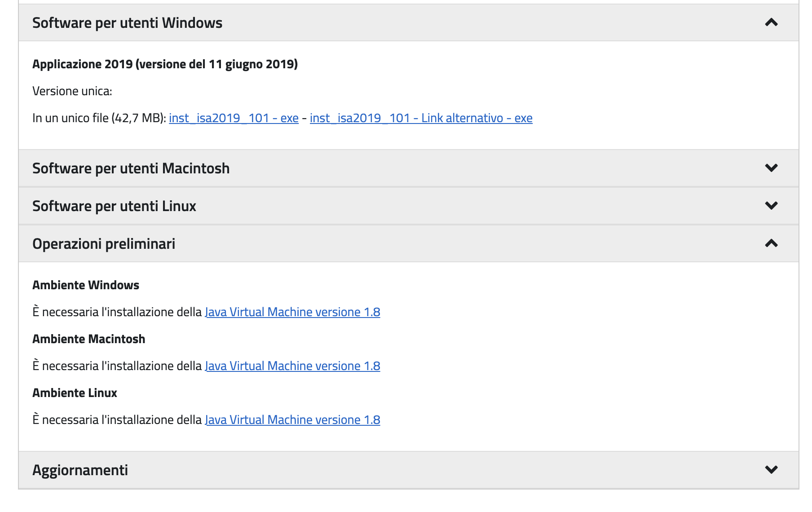Open Software per utenti Macintosh section
The image size is (812, 512).
409,168
